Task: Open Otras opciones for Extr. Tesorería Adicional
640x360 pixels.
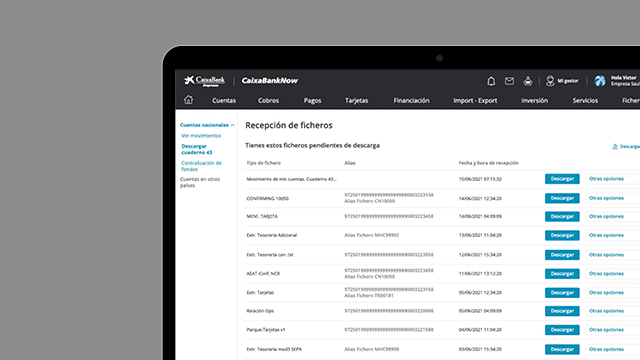Action: pos(612,235)
